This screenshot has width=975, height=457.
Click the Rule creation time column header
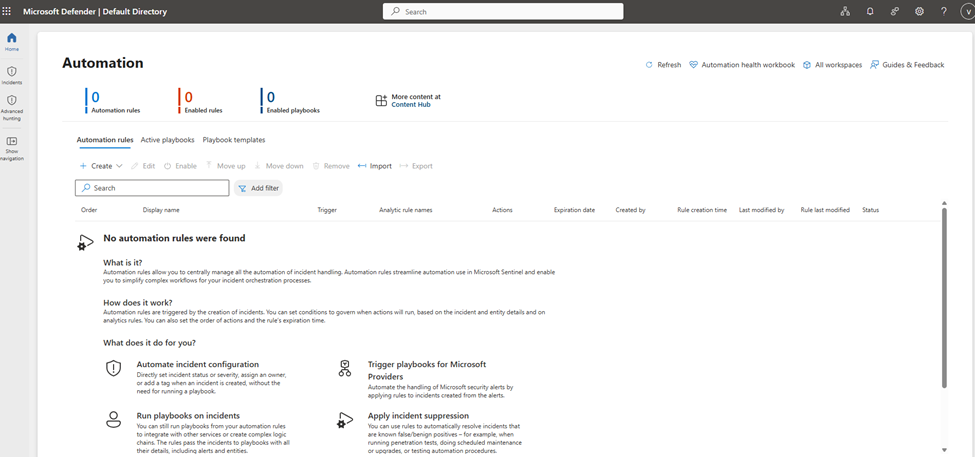click(x=702, y=210)
